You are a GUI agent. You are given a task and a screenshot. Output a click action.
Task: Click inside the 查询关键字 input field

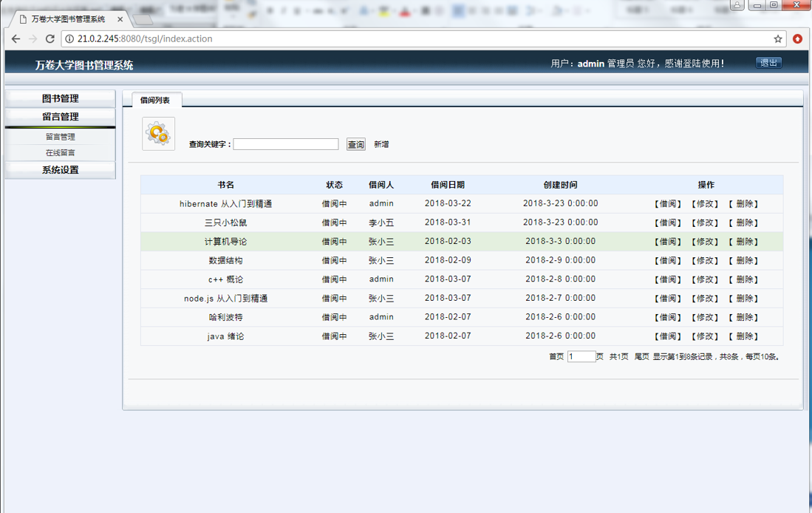285,143
